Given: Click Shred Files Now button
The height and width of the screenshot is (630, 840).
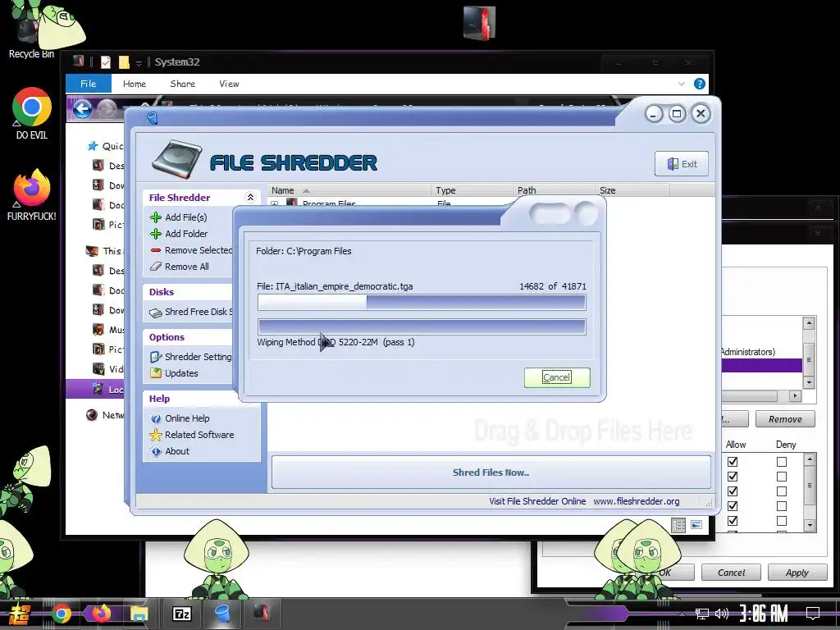Looking at the screenshot, I should tap(491, 472).
